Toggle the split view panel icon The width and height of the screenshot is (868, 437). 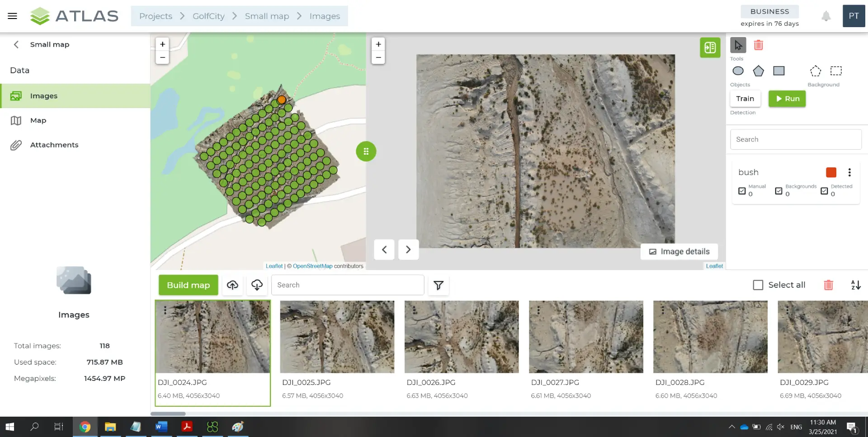tap(710, 47)
